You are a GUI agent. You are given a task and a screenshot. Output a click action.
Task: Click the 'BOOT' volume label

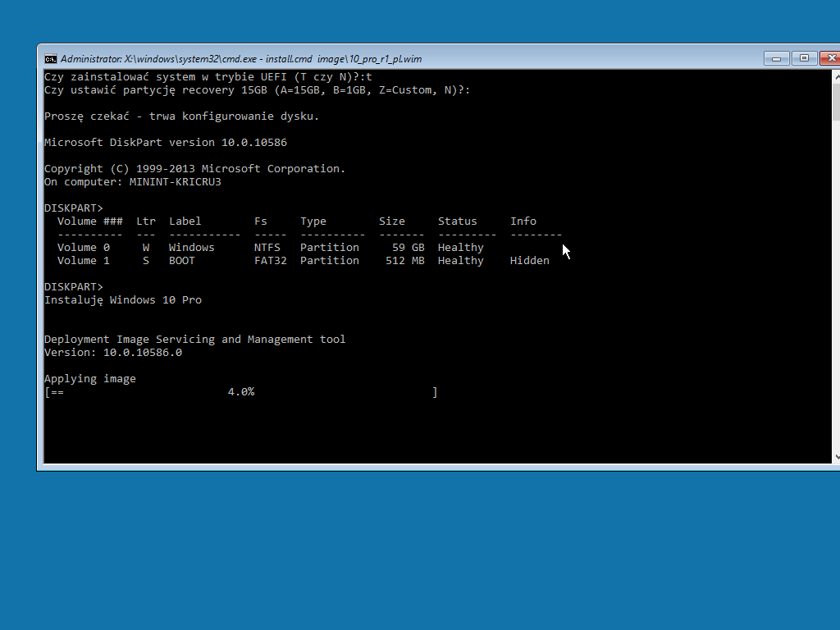(x=181, y=261)
